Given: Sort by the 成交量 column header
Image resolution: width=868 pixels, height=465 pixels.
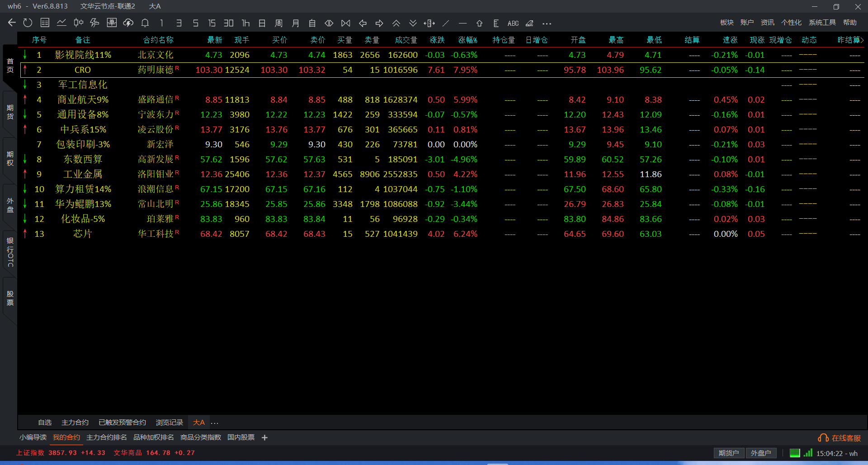Looking at the screenshot, I should click(x=406, y=40).
